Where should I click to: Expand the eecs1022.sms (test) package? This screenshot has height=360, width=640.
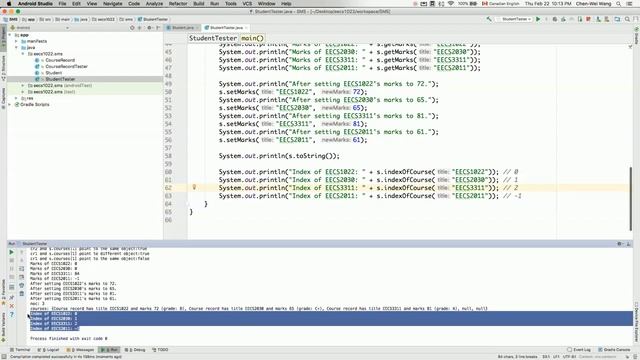[x=23, y=92]
